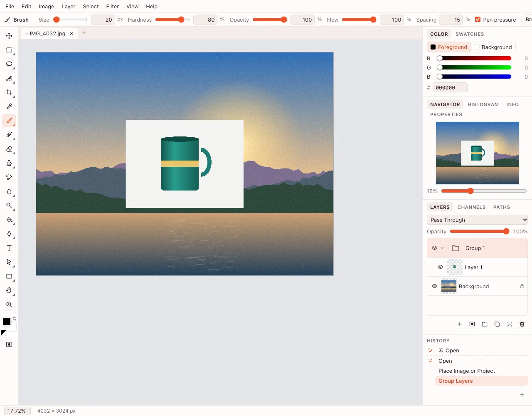
Task: Select the Type tool
Action: coord(9,248)
